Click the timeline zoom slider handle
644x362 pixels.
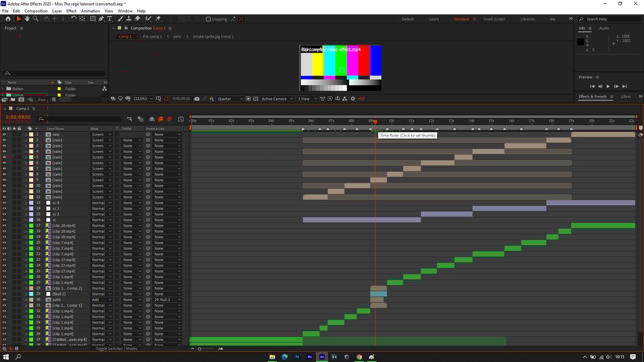[x=200, y=349]
